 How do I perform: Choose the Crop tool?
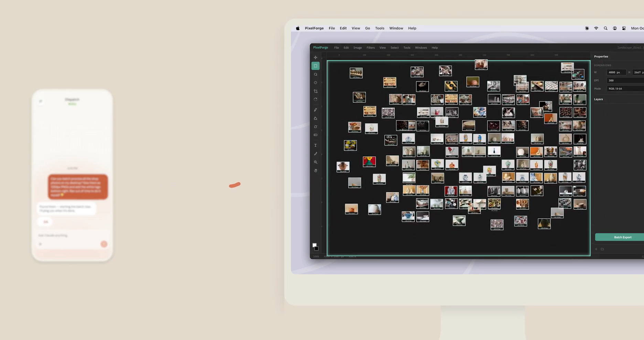(315, 91)
